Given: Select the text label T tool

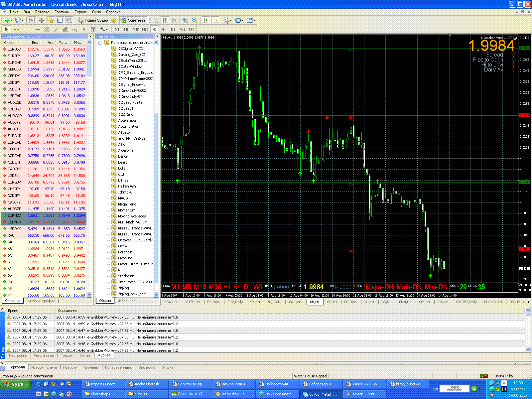Looking at the screenshot, I should click(x=93, y=29).
